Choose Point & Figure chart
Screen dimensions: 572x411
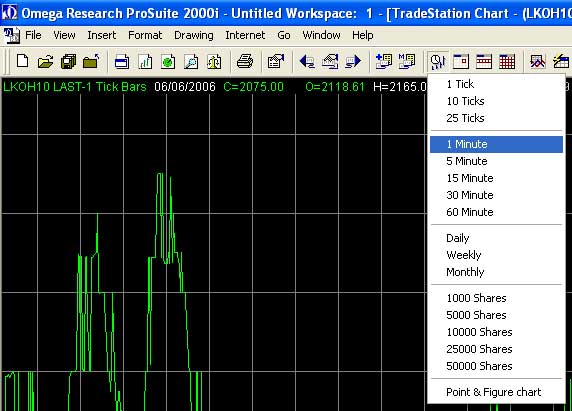[496, 392]
